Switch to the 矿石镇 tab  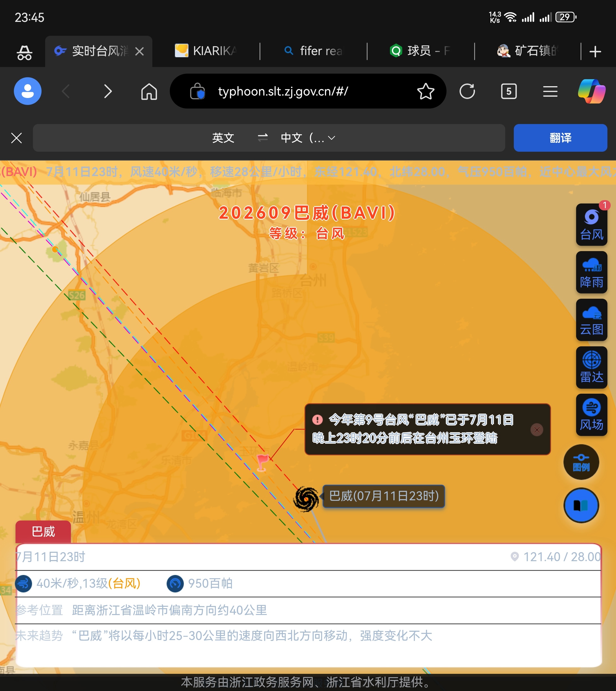(x=527, y=51)
